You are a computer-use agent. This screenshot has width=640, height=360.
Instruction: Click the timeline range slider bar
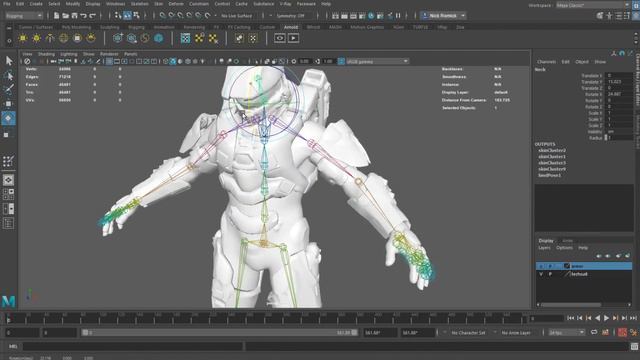220,333
